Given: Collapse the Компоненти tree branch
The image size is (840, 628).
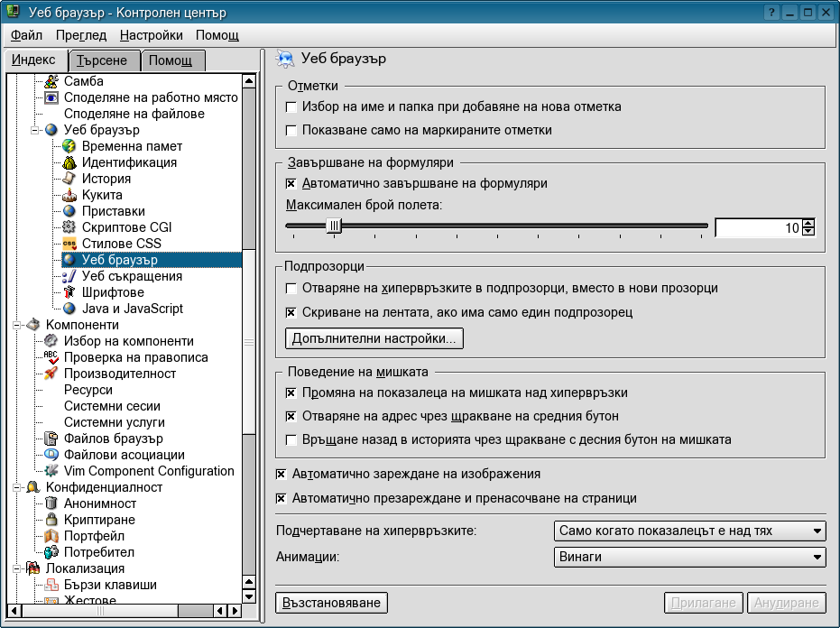Looking at the screenshot, I should (15, 325).
